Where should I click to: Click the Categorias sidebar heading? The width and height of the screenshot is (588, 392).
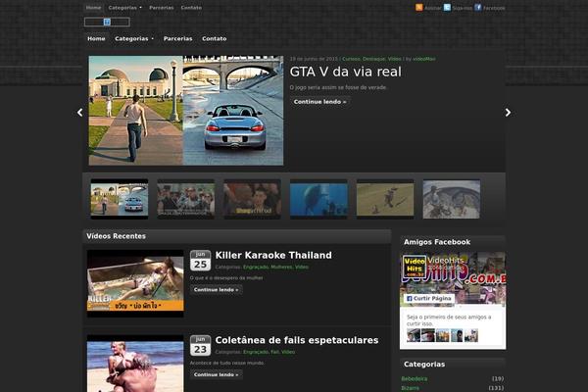pyautogui.click(x=424, y=365)
